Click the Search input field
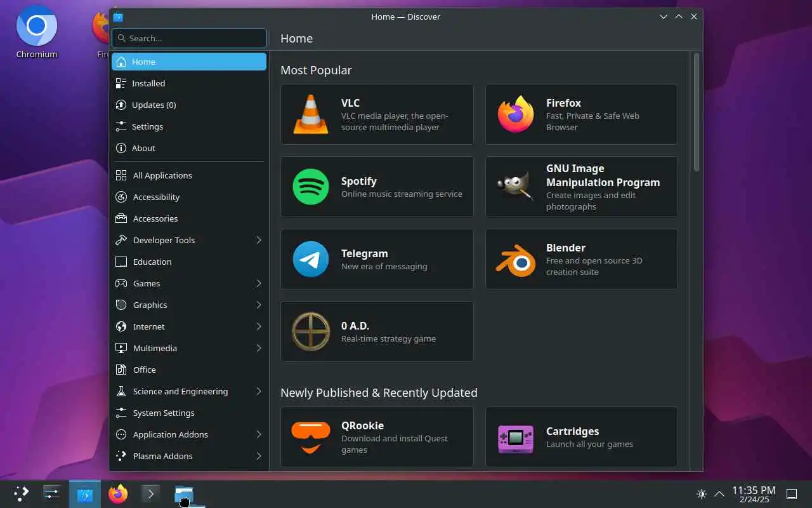812x508 pixels. pyautogui.click(x=189, y=38)
